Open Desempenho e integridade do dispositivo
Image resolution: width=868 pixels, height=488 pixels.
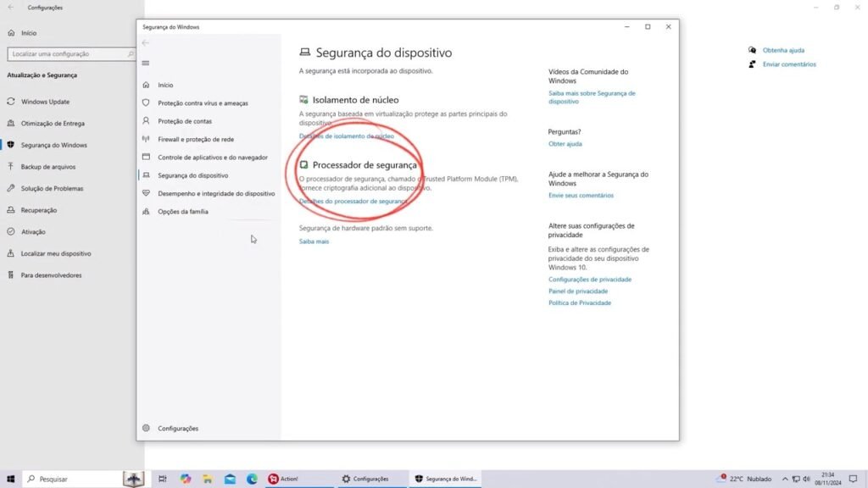(x=216, y=194)
